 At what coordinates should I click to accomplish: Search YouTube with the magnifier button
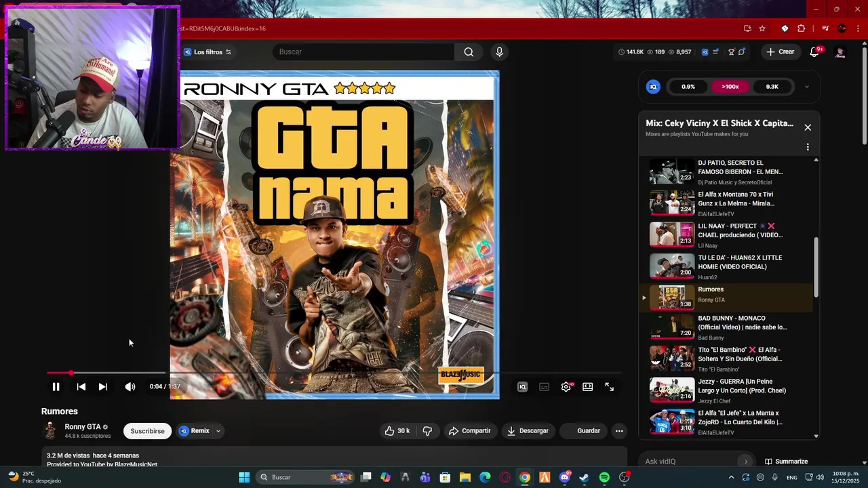(x=469, y=52)
